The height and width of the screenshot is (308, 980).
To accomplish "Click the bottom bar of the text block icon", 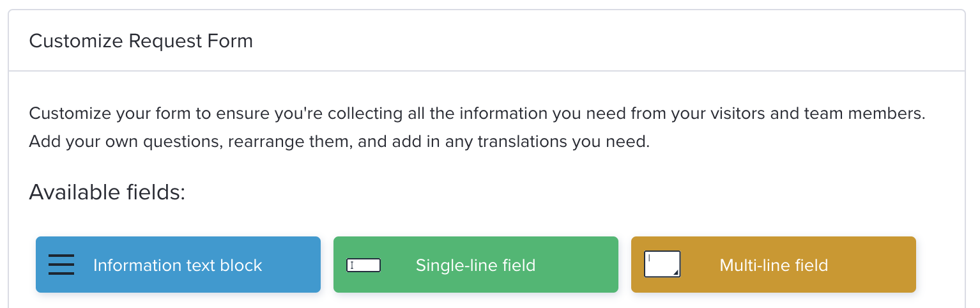I will [x=61, y=273].
